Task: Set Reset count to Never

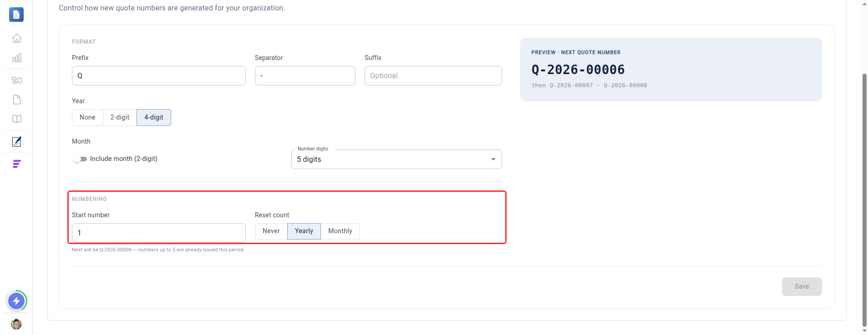Action: pos(271,231)
